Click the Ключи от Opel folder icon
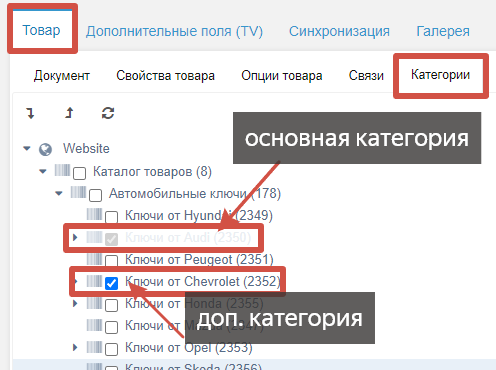496x370 pixels. 94,347
